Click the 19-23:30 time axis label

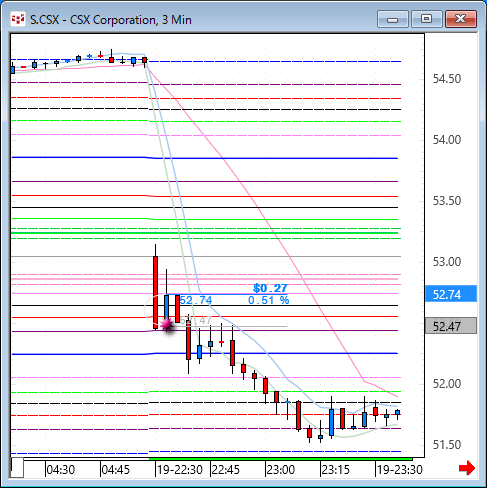pyautogui.click(x=400, y=470)
